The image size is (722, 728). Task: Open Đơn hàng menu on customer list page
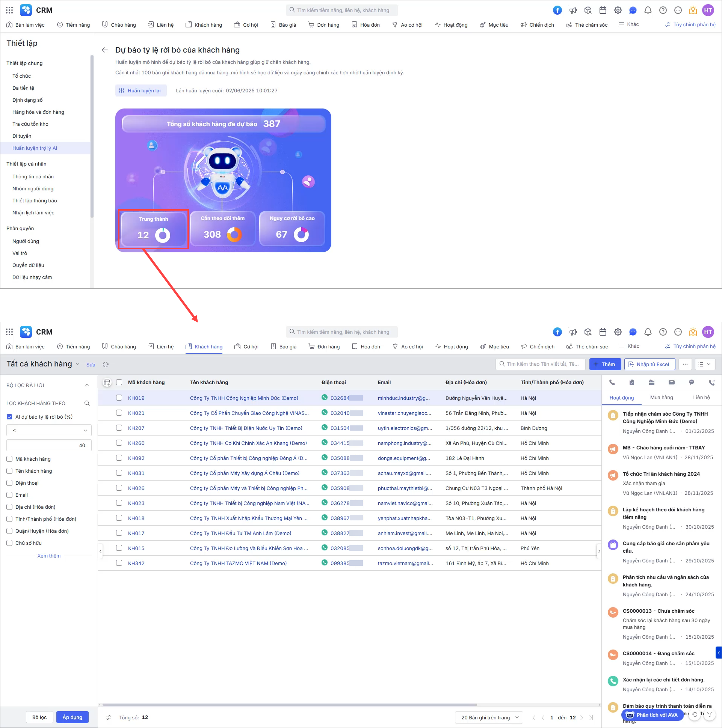[x=324, y=347]
